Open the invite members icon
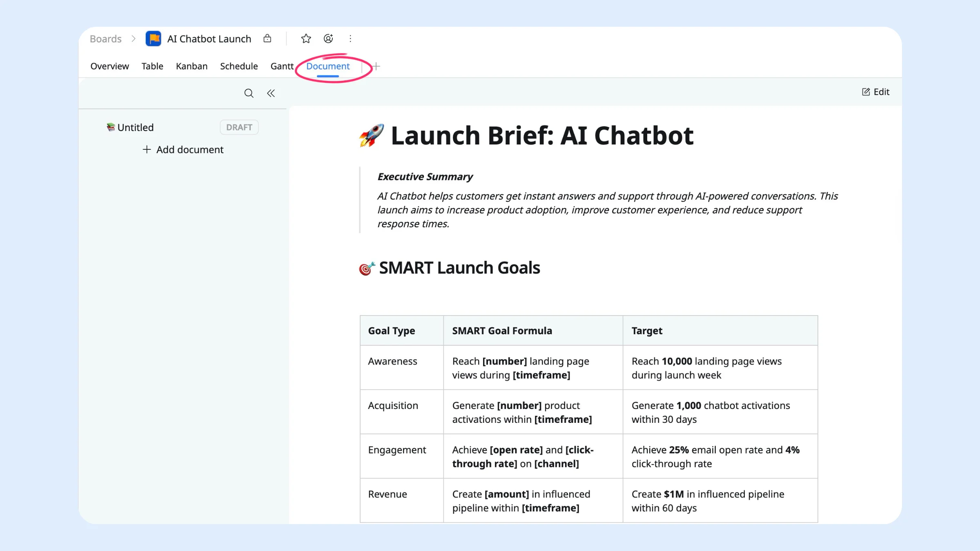The height and width of the screenshot is (551, 980). pos(328,38)
